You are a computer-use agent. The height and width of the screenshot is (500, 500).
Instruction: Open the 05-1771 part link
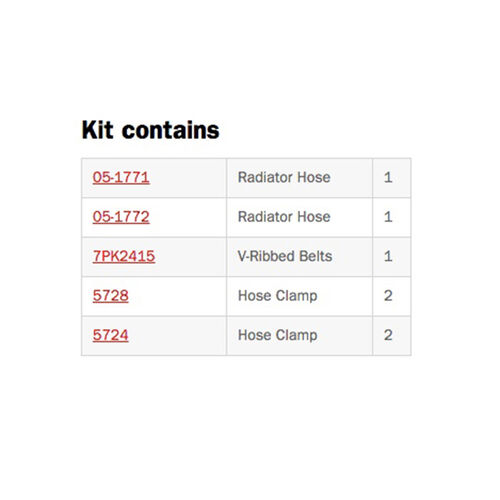(x=121, y=177)
